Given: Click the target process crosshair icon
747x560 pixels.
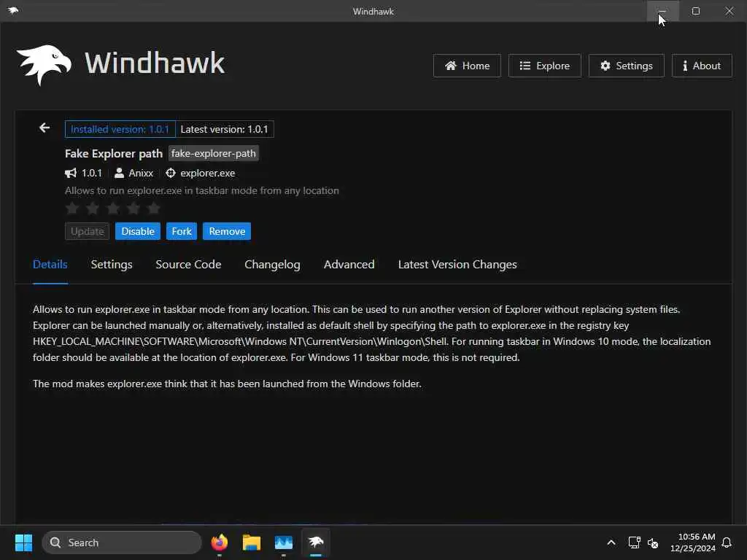Looking at the screenshot, I should click(171, 173).
